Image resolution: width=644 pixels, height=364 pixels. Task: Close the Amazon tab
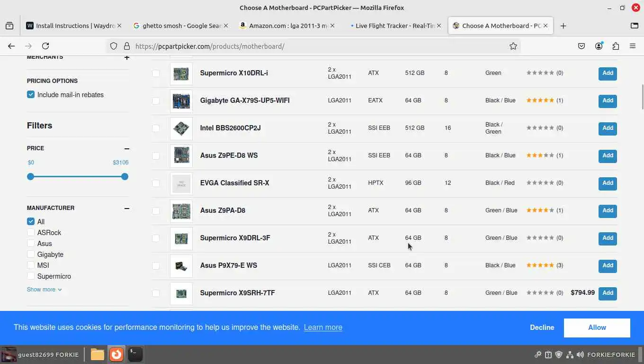[x=332, y=26]
